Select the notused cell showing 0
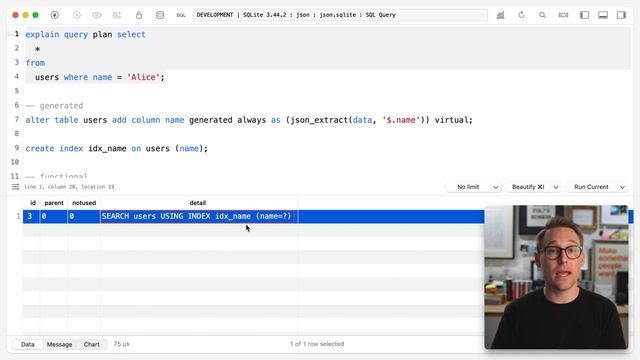The width and height of the screenshot is (640, 360). (x=84, y=216)
